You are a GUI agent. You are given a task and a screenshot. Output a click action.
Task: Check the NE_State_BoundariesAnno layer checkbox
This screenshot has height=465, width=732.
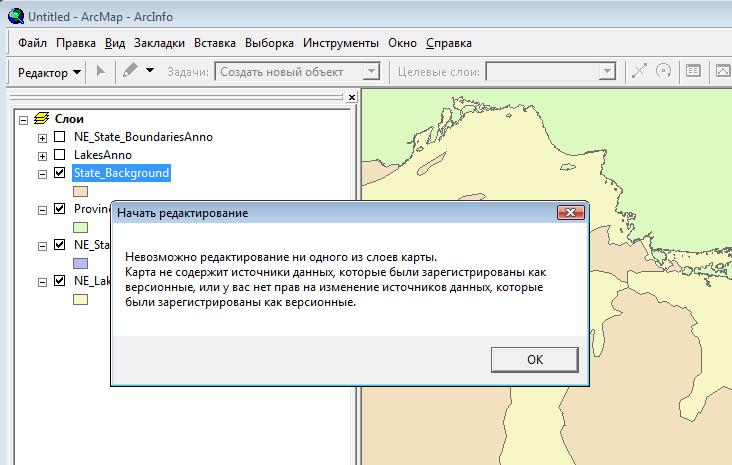point(59,136)
